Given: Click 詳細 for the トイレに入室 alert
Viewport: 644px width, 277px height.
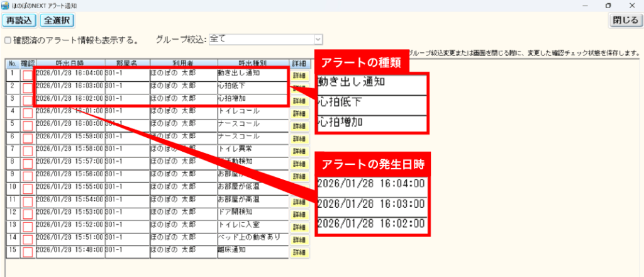Looking at the screenshot, I should point(298,227).
